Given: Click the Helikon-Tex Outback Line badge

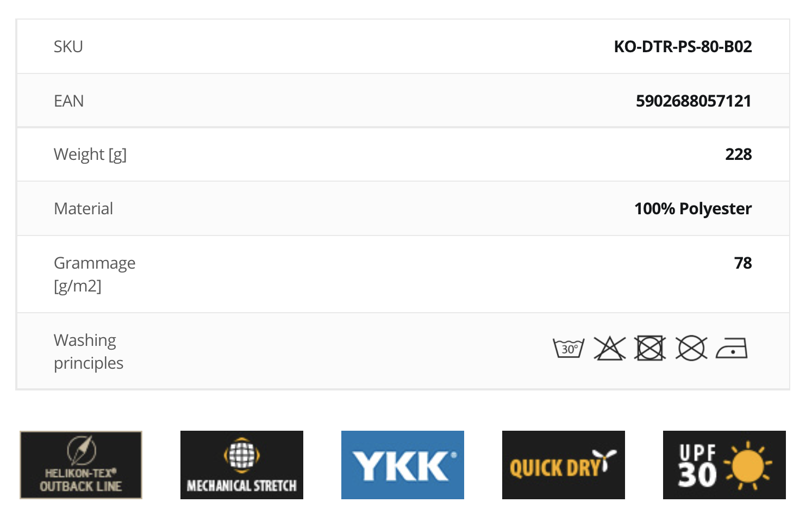Looking at the screenshot, I should (81, 465).
